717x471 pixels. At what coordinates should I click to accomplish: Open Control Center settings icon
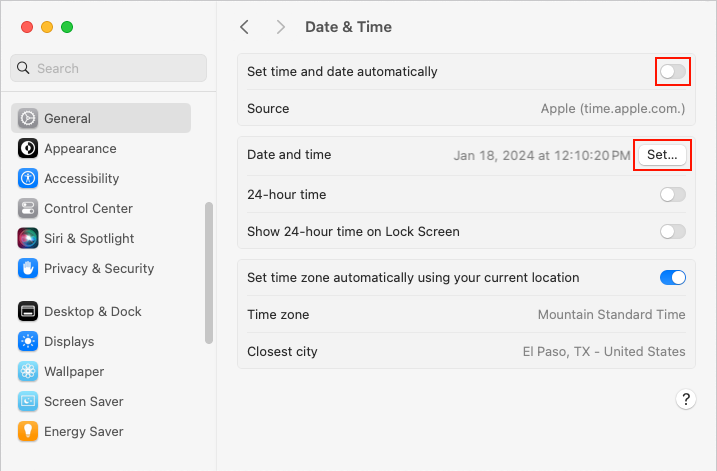point(28,208)
